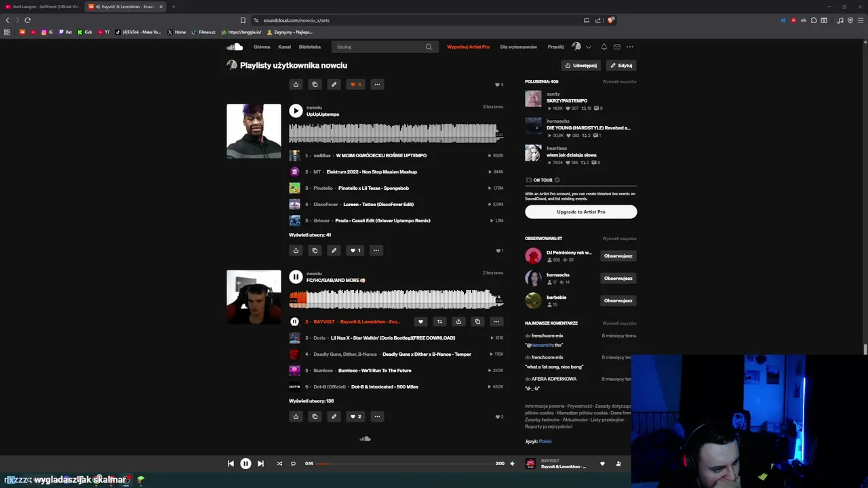Open the Kick bookmark
868x488 pixels.
(x=85, y=32)
